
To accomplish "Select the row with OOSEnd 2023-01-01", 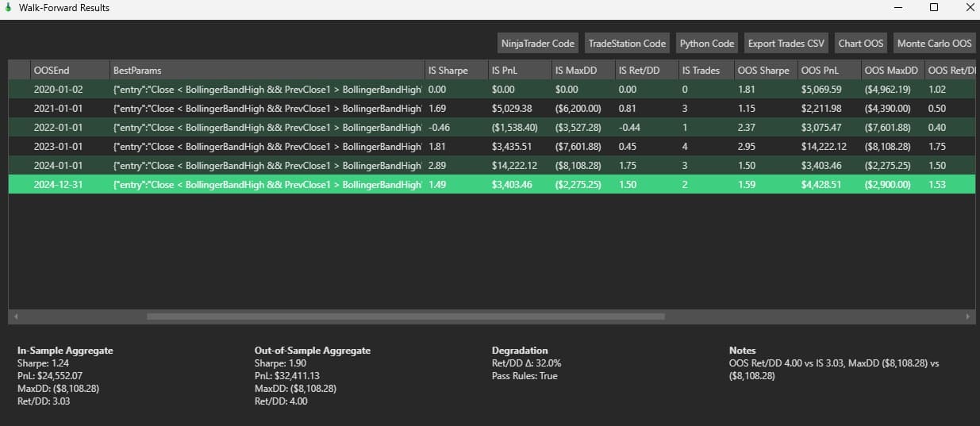I will pyautogui.click(x=491, y=147).
